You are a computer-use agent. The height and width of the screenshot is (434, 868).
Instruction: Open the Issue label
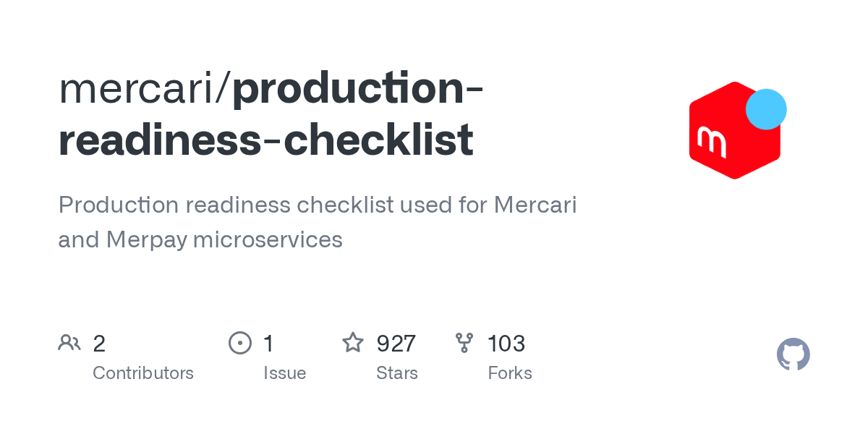click(x=285, y=373)
